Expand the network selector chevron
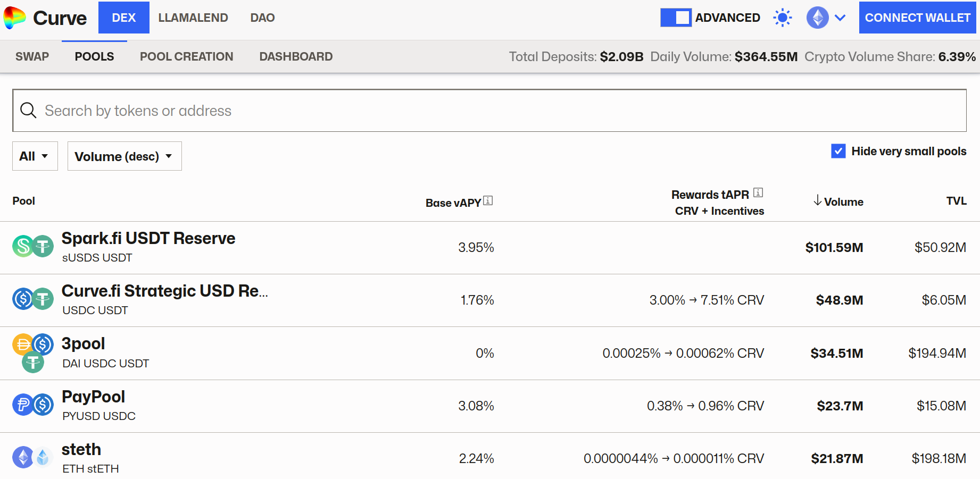Viewport: 980px width, 479px height. coord(840,18)
